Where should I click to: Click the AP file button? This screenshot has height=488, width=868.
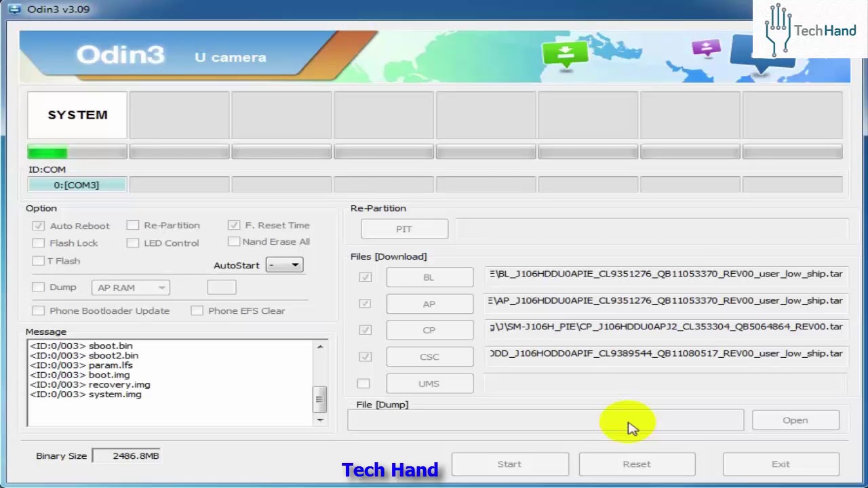click(429, 304)
